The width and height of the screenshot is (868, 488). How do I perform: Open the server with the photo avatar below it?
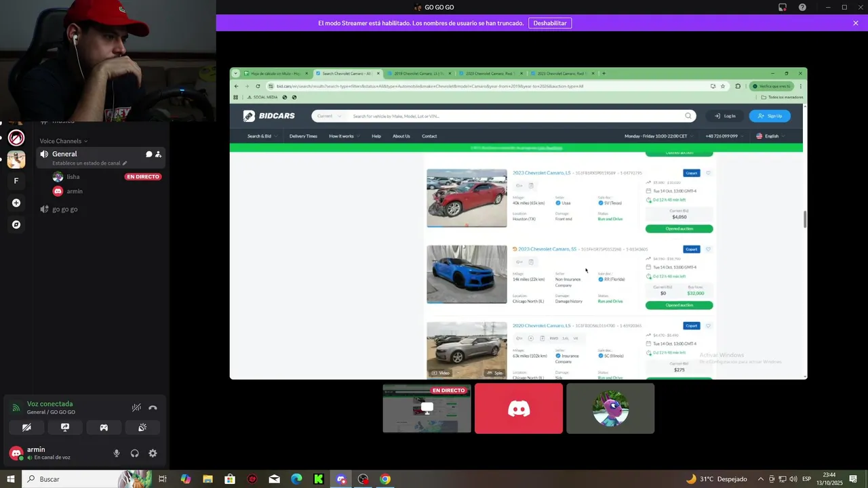tap(16, 160)
